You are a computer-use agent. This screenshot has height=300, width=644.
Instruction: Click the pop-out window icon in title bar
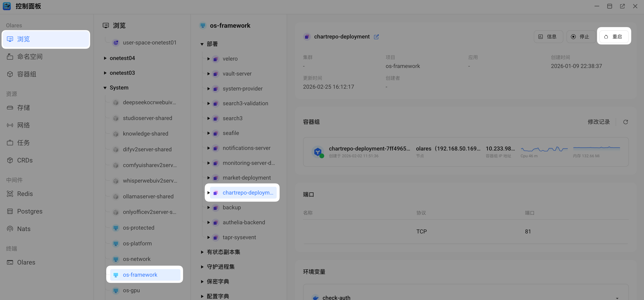622,6
